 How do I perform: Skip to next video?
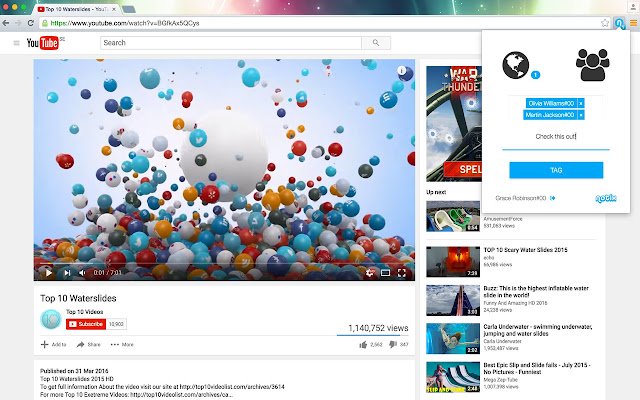pyautogui.click(x=67, y=273)
